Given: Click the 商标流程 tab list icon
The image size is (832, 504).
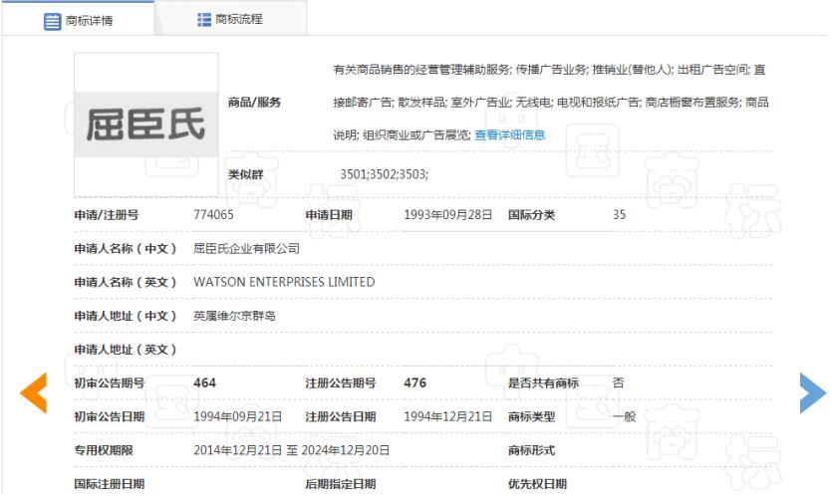Looking at the screenshot, I should coord(204,20).
